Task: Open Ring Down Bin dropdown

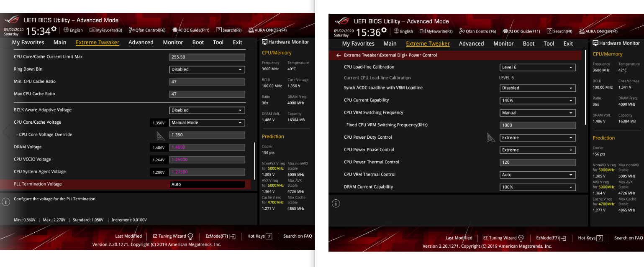Action: click(x=207, y=69)
